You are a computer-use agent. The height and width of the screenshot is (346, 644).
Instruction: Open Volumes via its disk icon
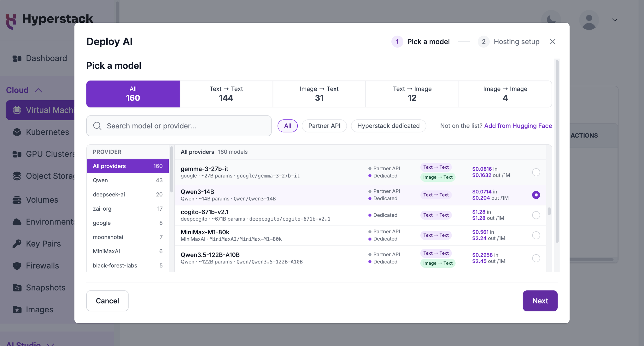tap(17, 200)
